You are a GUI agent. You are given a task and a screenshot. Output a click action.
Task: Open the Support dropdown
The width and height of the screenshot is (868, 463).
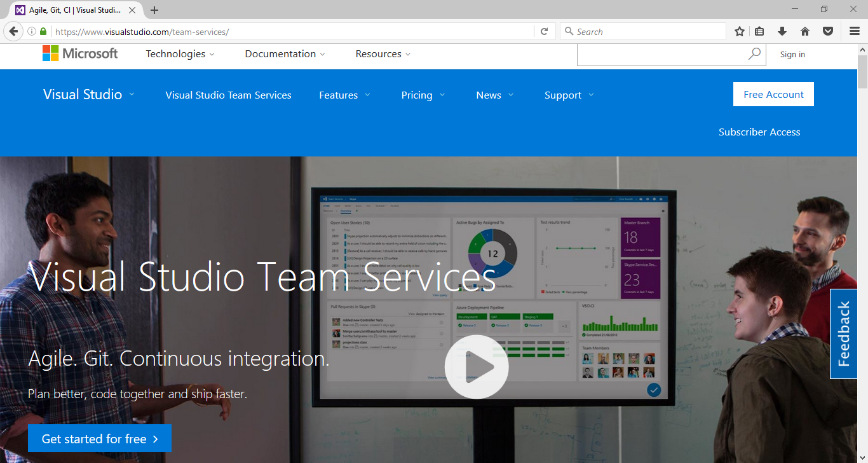[569, 95]
